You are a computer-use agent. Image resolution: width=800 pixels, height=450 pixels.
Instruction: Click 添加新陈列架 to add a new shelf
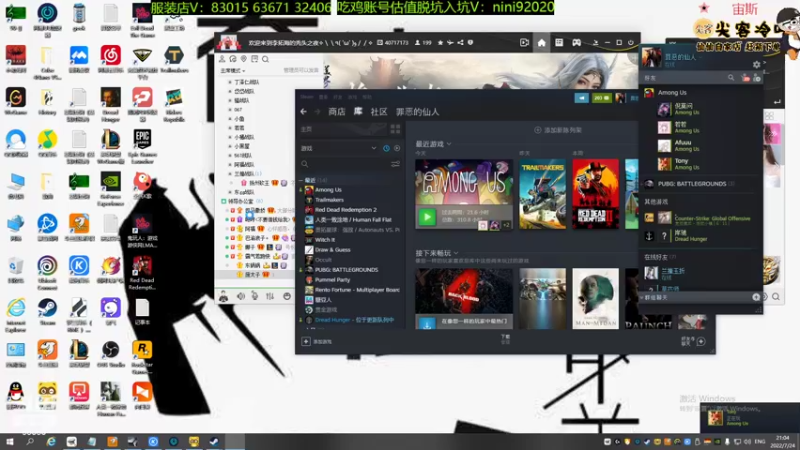(x=558, y=130)
